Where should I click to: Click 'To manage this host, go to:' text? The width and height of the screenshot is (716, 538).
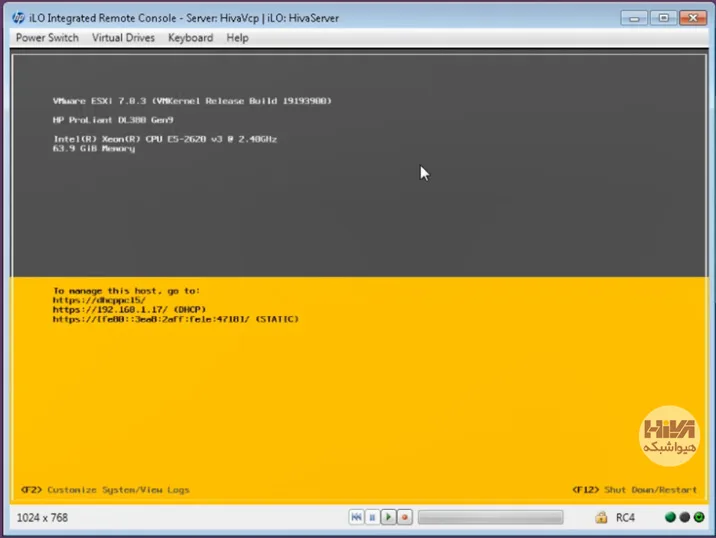126,290
